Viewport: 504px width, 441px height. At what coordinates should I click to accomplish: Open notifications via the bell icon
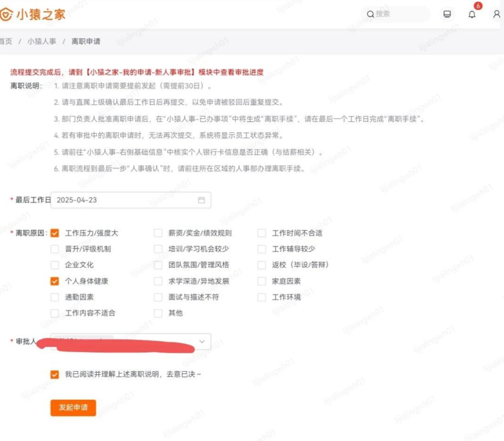pyautogui.click(x=472, y=15)
